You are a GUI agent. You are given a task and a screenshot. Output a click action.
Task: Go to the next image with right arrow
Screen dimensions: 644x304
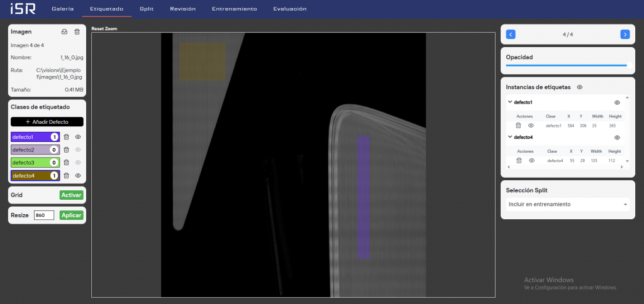pos(625,35)
